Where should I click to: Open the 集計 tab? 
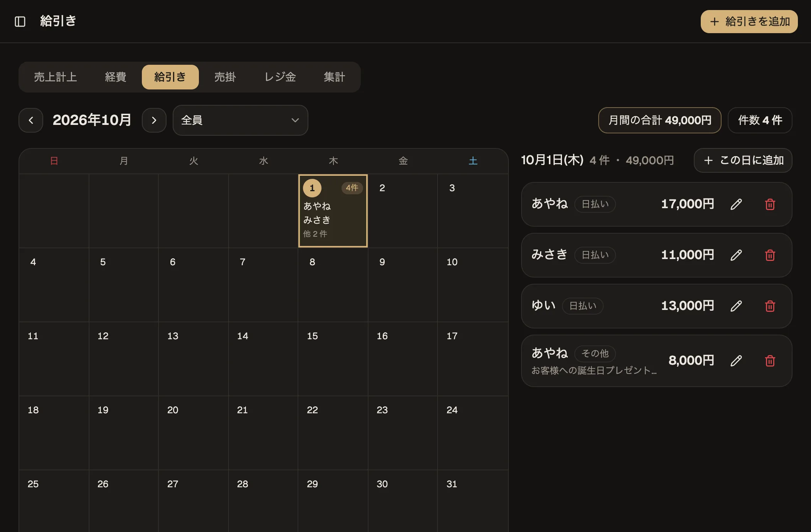coord(335,77)
